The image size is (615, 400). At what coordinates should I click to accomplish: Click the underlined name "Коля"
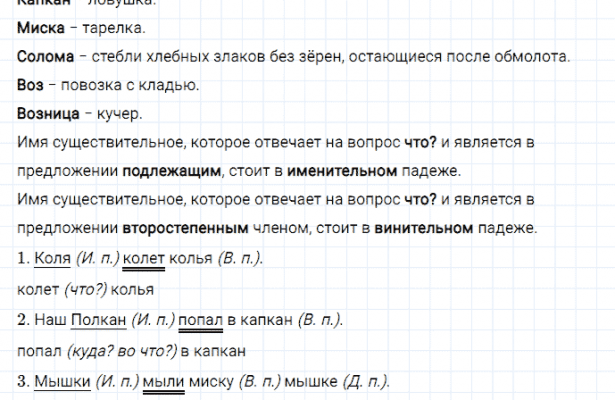coord(51,259)
